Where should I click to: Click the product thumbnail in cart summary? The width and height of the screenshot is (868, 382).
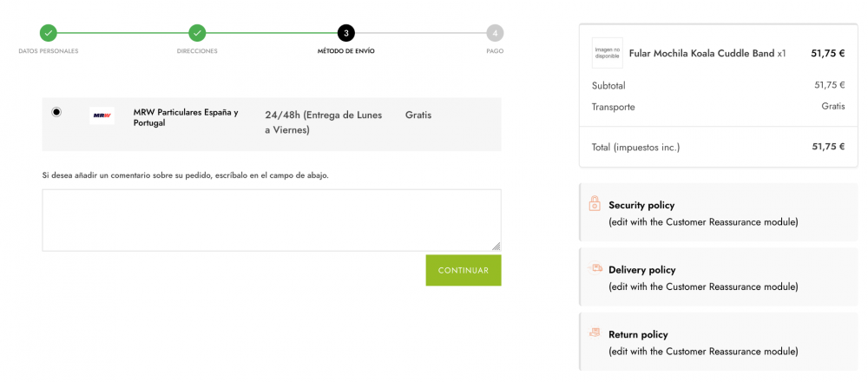(x=607, y=53)
